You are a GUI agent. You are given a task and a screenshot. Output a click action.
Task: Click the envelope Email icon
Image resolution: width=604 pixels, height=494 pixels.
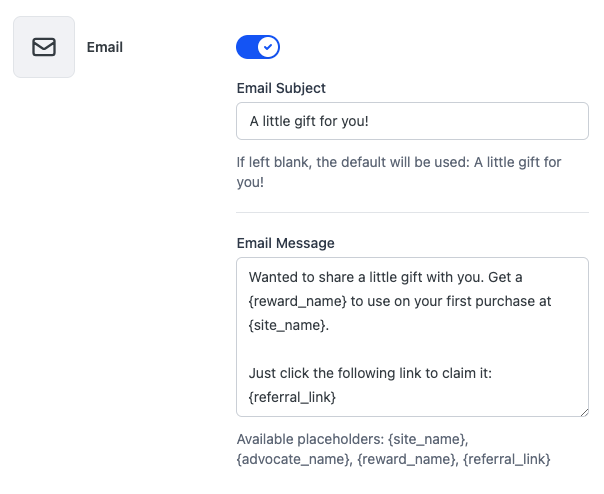coord(44,47)
